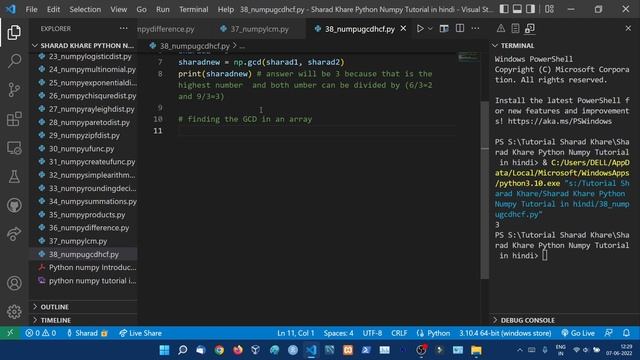
Task: Open Explorer Views and More Actions ellipsis
Action: [x=123, y=28]
